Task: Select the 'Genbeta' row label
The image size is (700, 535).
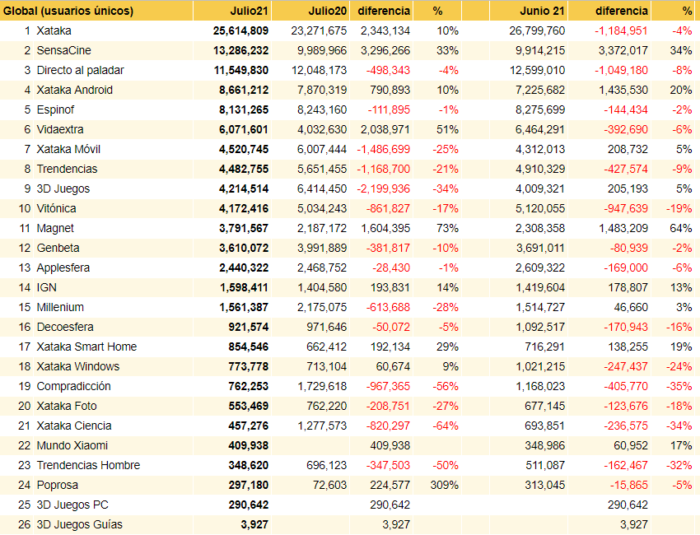Action: (x=58, y=248)
